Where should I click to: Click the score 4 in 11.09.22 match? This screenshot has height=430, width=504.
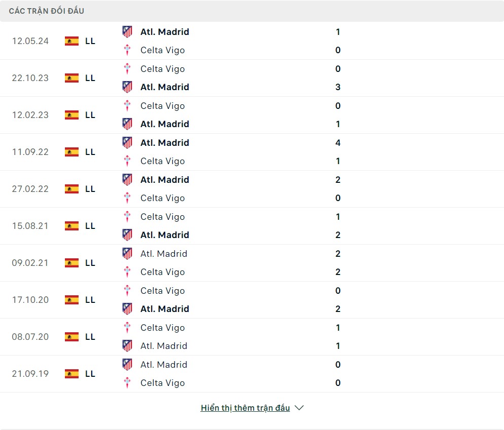(338, 143)
